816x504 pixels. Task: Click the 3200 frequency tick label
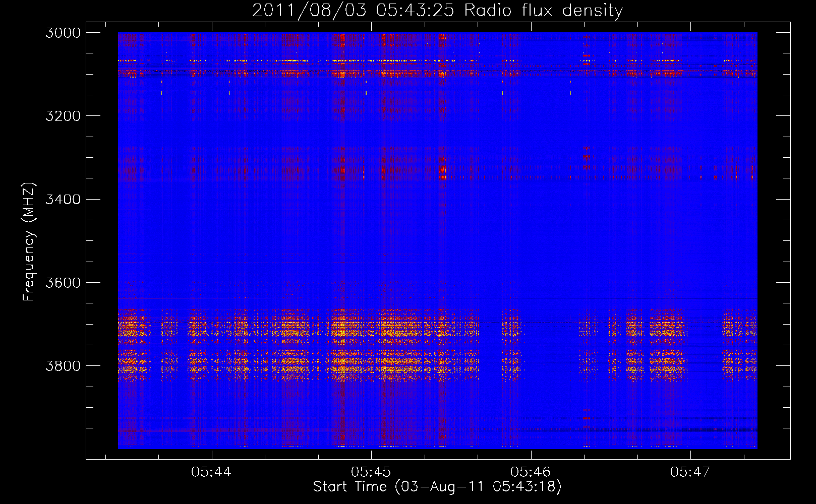tap(63, 116)
